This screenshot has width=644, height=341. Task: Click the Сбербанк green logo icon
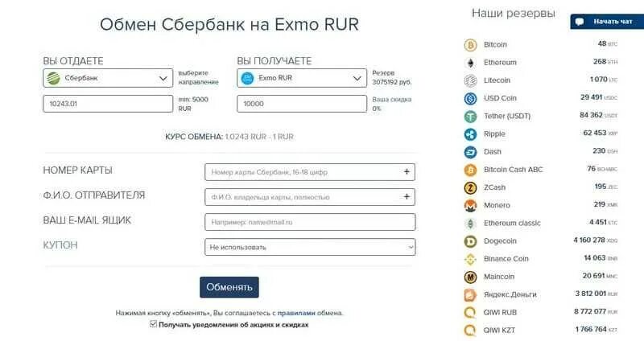[x=53, y=78]
